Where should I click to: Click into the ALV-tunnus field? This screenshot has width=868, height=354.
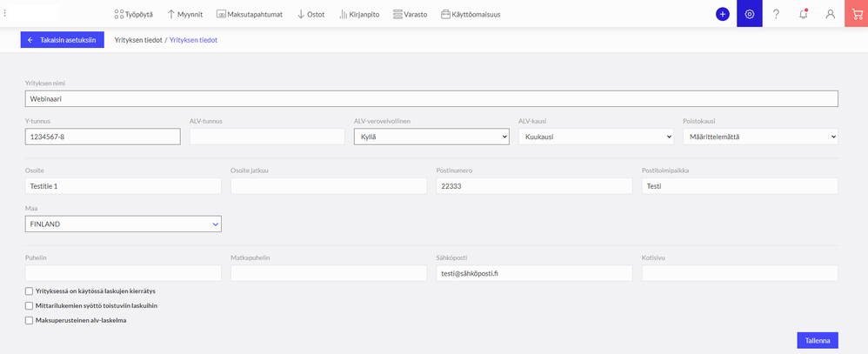267,137
